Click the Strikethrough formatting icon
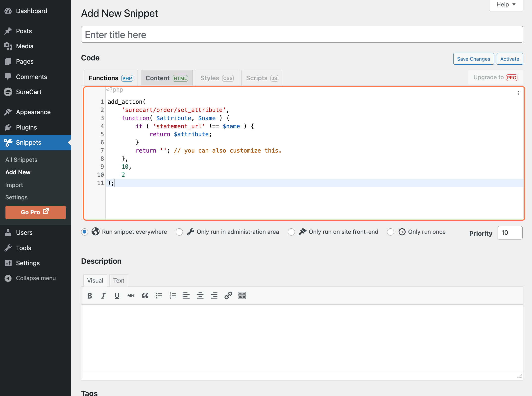 coord(130,296)
